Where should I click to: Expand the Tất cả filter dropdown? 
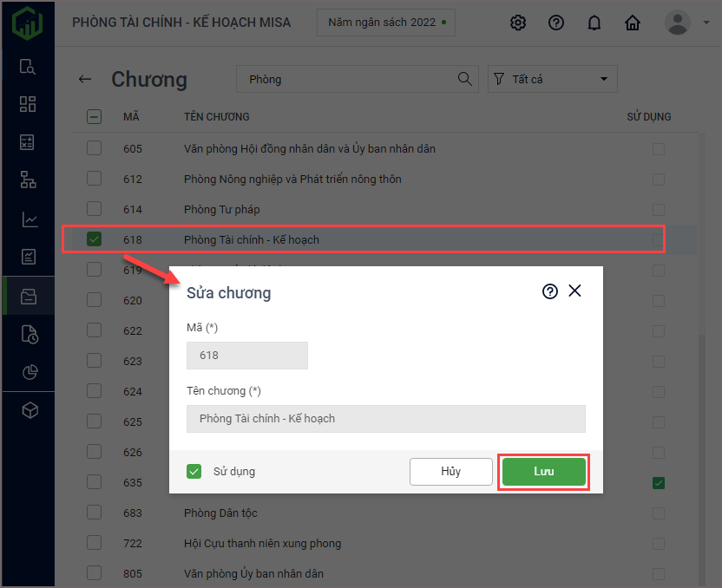tap(553, 79)
